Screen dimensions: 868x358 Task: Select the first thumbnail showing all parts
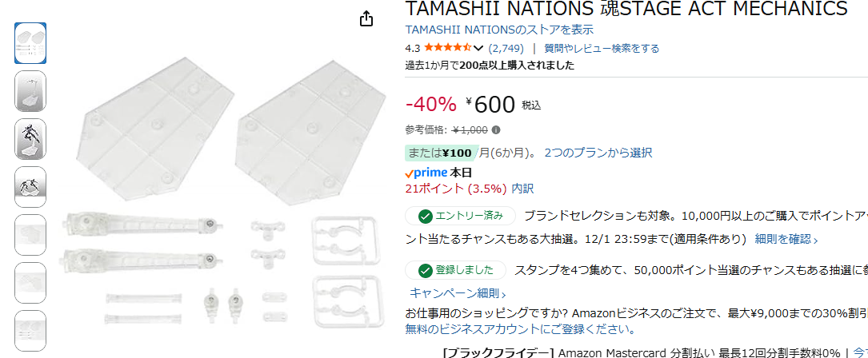[30, 42]
